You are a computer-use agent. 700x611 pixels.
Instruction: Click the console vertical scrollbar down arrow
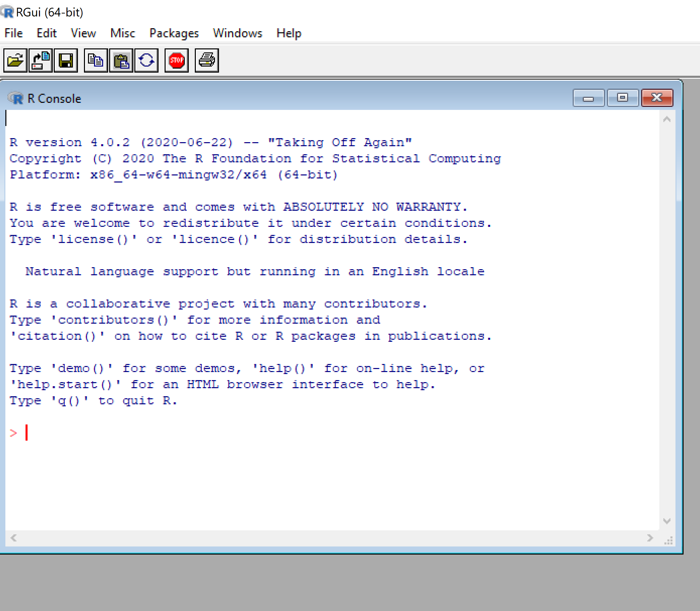click(667, 521)
